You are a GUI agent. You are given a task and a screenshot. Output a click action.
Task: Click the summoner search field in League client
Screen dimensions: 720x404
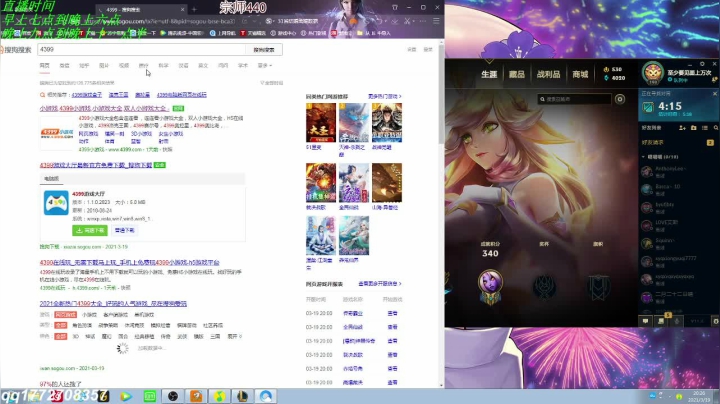click(x=574, y=99)
